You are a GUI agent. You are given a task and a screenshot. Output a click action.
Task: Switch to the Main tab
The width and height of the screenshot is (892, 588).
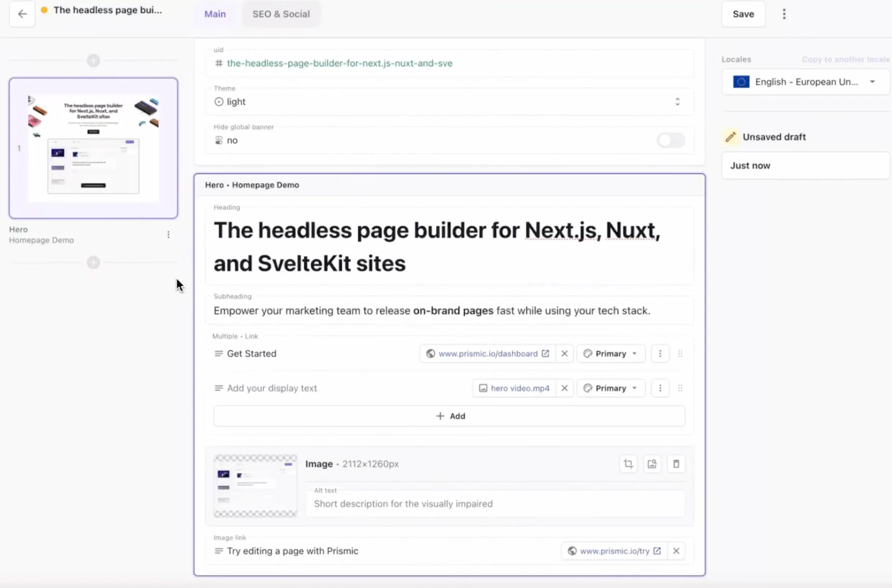[x=215, y=14]
